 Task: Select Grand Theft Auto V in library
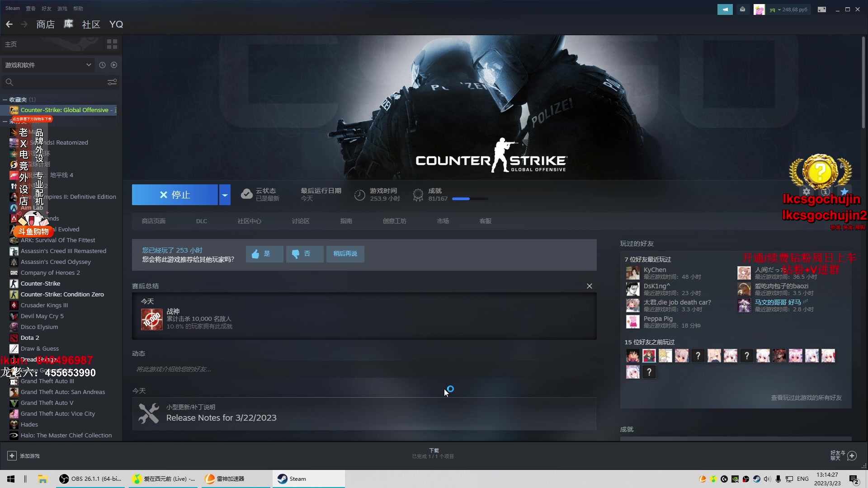(47, 403)
